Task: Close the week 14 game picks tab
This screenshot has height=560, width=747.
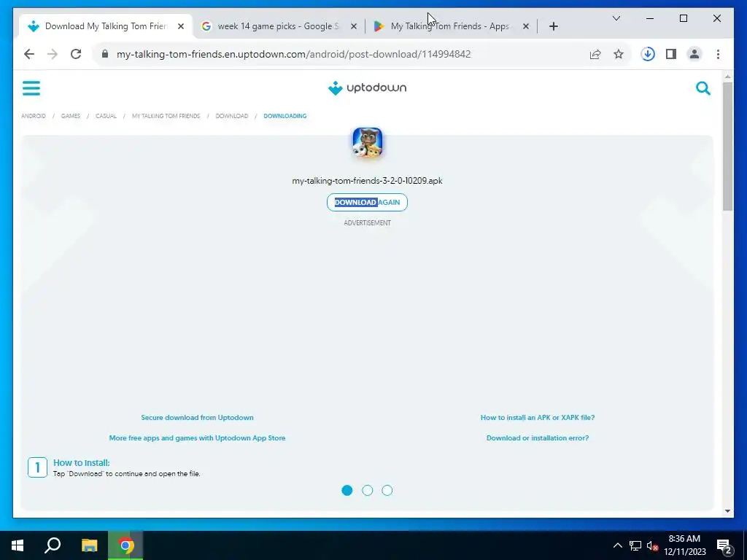Action: click(354, 26)
